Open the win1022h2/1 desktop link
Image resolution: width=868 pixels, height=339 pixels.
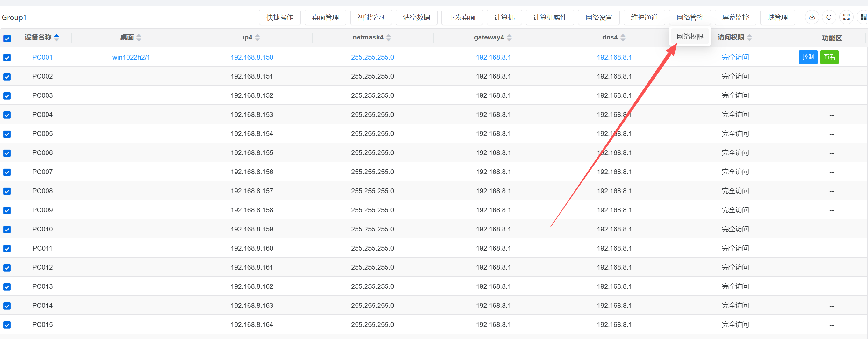tap(131, 57)
